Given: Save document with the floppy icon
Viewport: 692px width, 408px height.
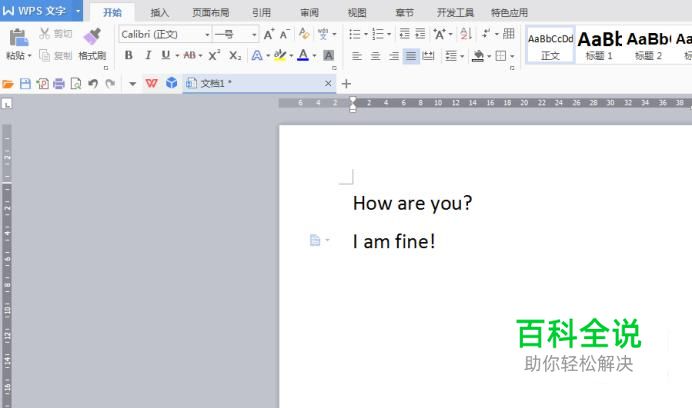Looking at the screenshot, I should [x=25, y=83].
